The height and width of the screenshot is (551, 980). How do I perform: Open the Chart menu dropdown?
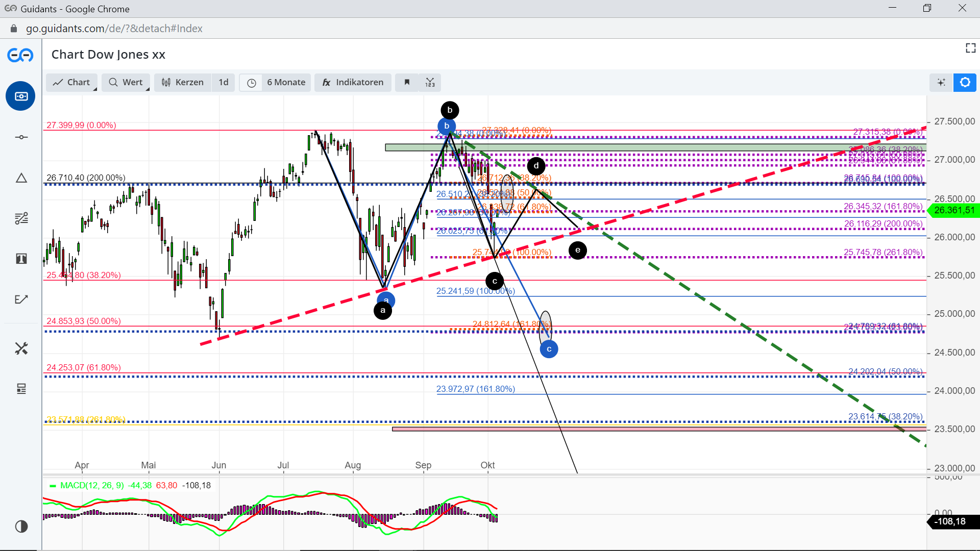click(72, 82)
